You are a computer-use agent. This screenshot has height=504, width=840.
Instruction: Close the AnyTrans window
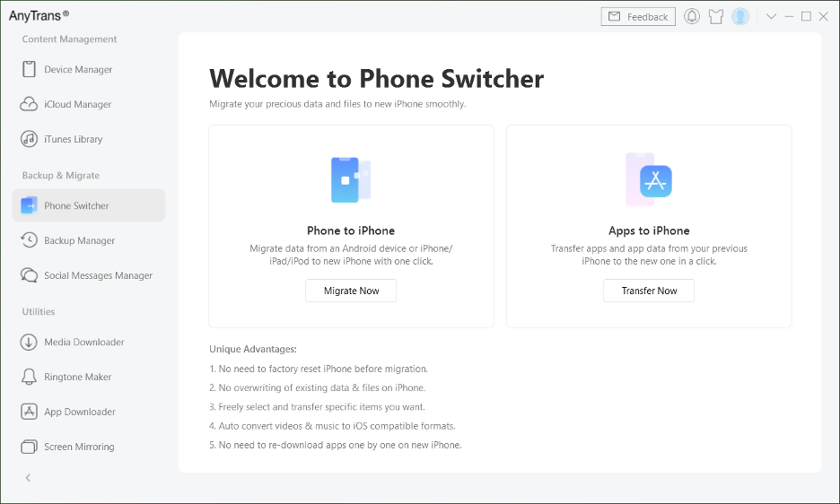pos(824,17)
